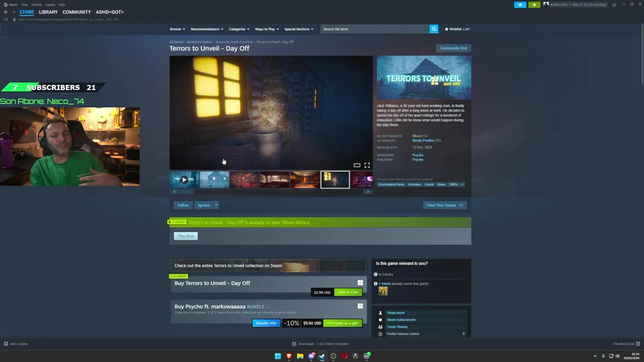Follow this game
Screen dimensions: 644x362
[x=183, y=205]
